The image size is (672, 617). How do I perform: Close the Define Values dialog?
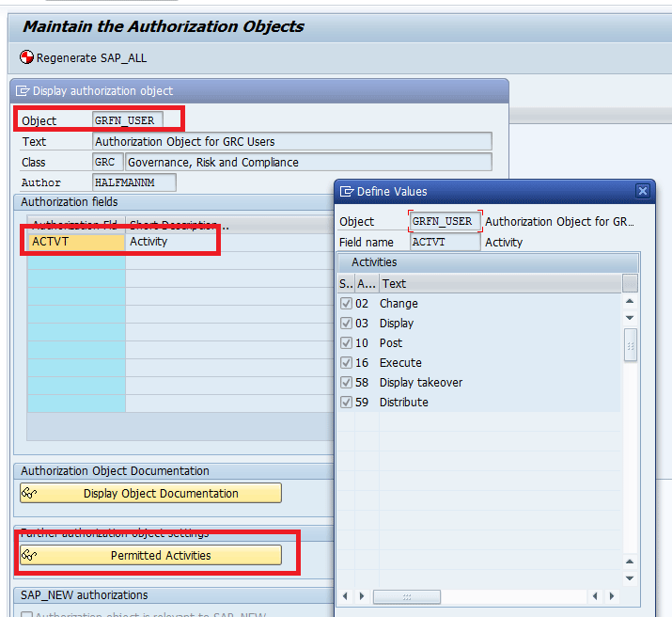(643, 191)
